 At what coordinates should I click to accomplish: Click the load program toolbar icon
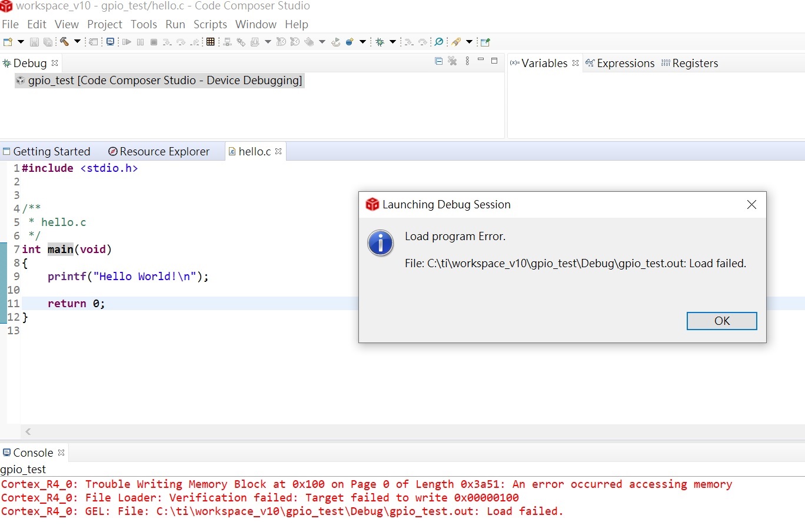255,42
